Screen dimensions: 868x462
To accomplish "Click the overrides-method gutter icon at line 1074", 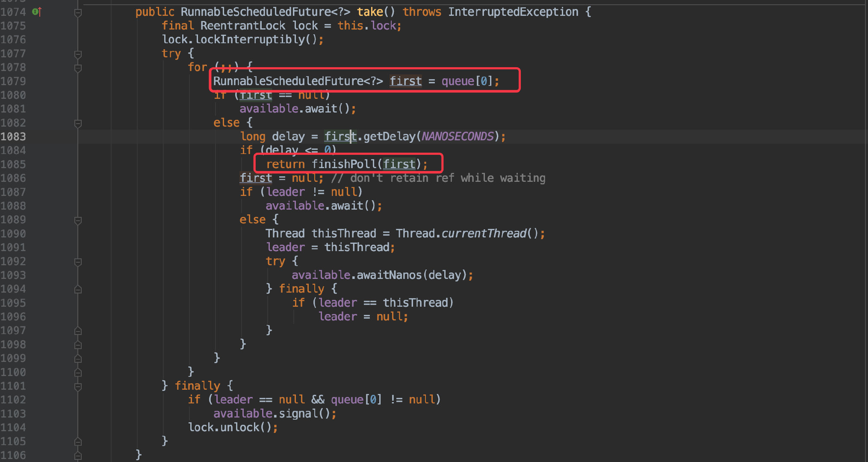I will point(37,12).
